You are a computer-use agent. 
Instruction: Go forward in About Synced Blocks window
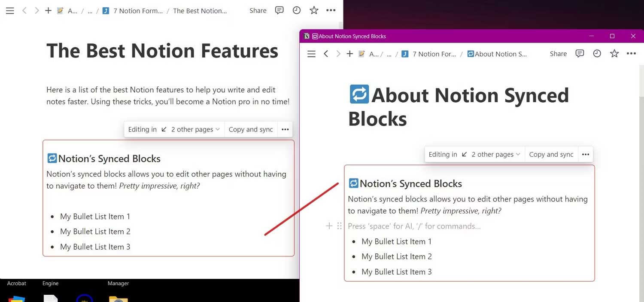point(338,54)
